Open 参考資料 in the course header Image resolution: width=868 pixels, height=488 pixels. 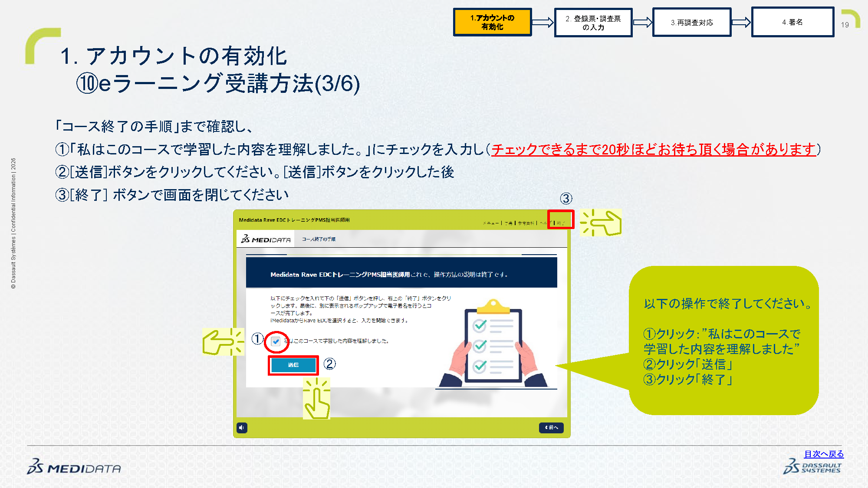pos(526,223)
